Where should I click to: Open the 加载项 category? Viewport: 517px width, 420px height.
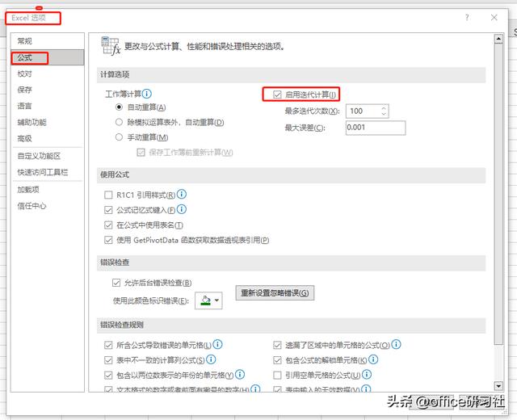[x=47, y=190]
